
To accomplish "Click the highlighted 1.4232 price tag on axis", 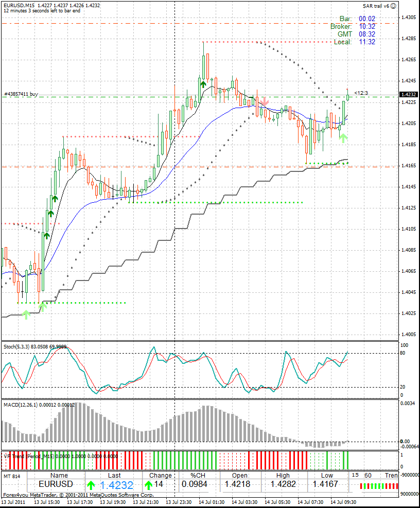I will coord(409,94).
